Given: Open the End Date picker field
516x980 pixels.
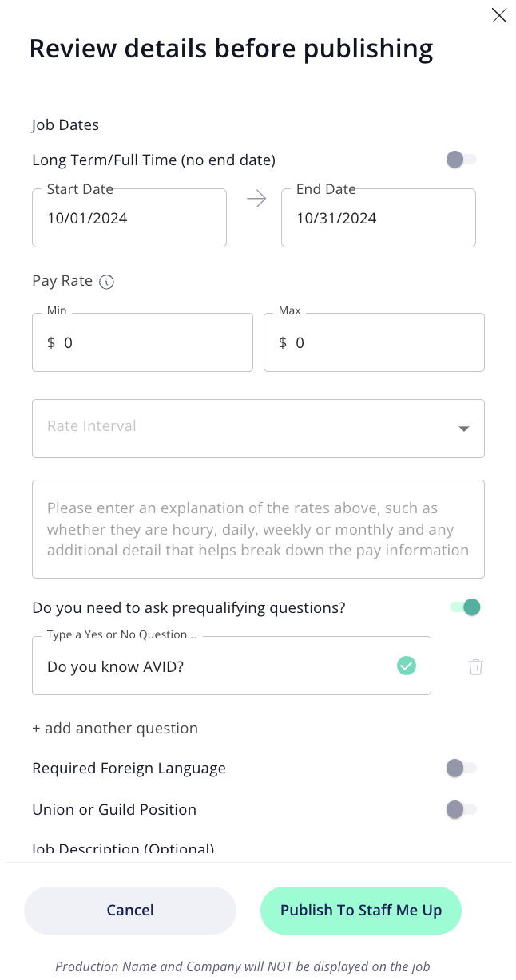Looking at the screenshot, I should (379, 218).
